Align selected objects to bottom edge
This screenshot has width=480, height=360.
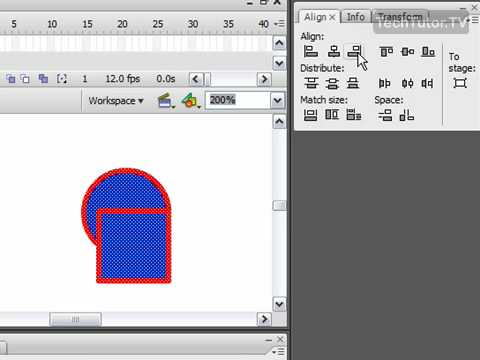(428, 51)
